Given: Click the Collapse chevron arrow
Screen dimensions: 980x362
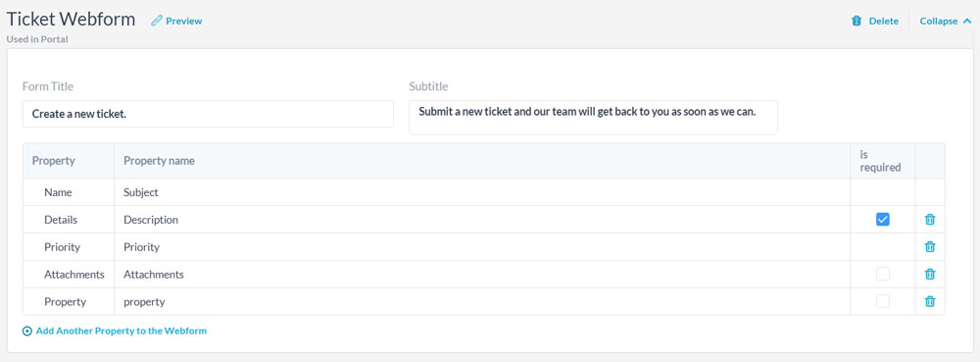Looking at the screenshot, I should (x=967, y=21).
